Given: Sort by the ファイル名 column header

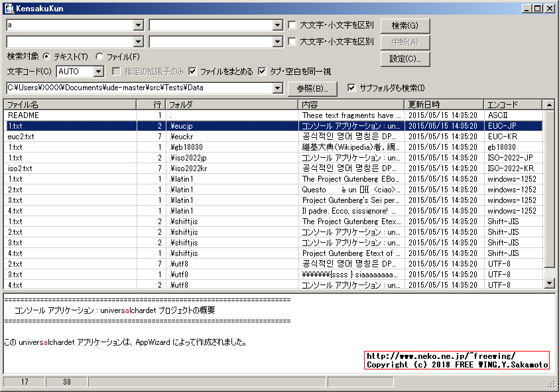Looking at the screenshot, I should (70, 105).
